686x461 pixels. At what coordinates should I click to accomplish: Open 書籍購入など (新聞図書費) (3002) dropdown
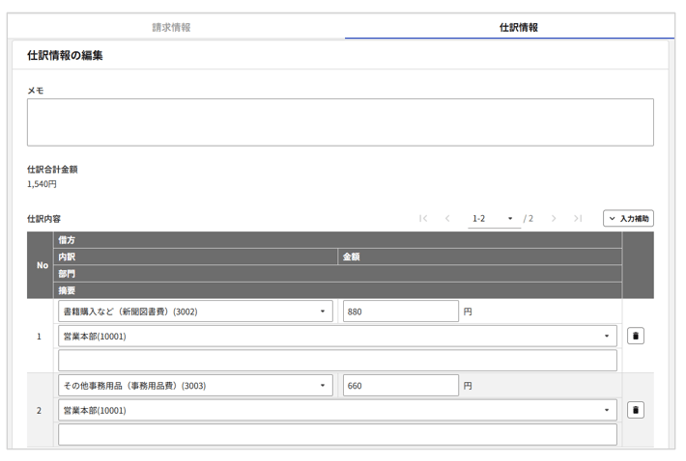click(x=195, y=311)
